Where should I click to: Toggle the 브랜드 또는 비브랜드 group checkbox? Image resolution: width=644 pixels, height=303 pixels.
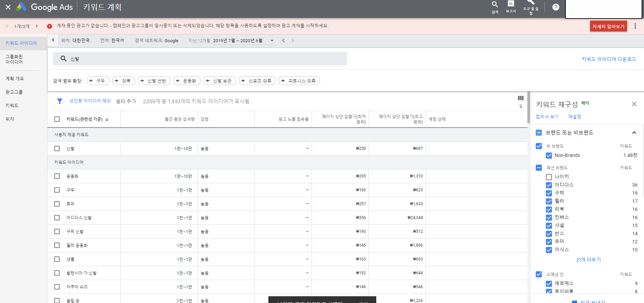pyautogui.click(x=539, y=133)
